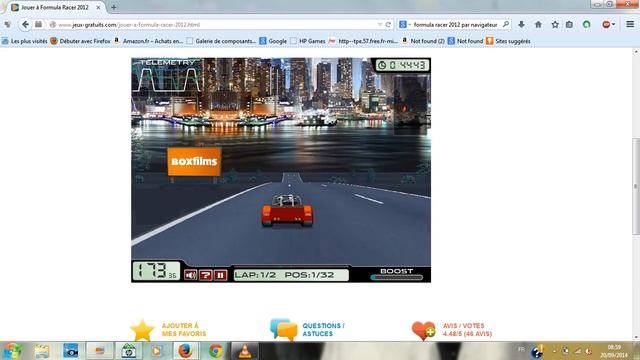
Task: Open VLC media player from taskbar
Action: [244, 351]
